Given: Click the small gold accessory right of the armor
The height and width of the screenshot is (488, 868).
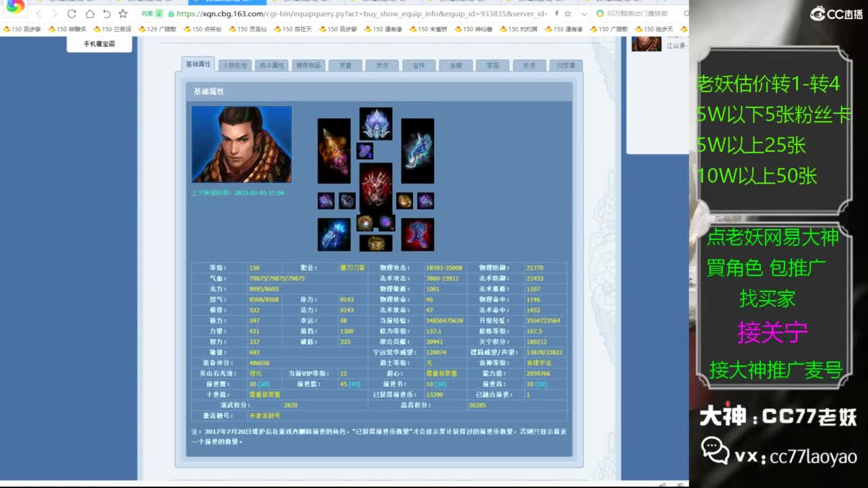Looking at the screenshot, I should tap(405, 201).
